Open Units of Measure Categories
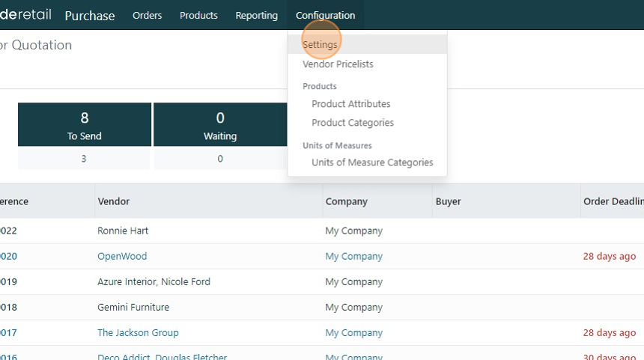 tap(372, 162)
